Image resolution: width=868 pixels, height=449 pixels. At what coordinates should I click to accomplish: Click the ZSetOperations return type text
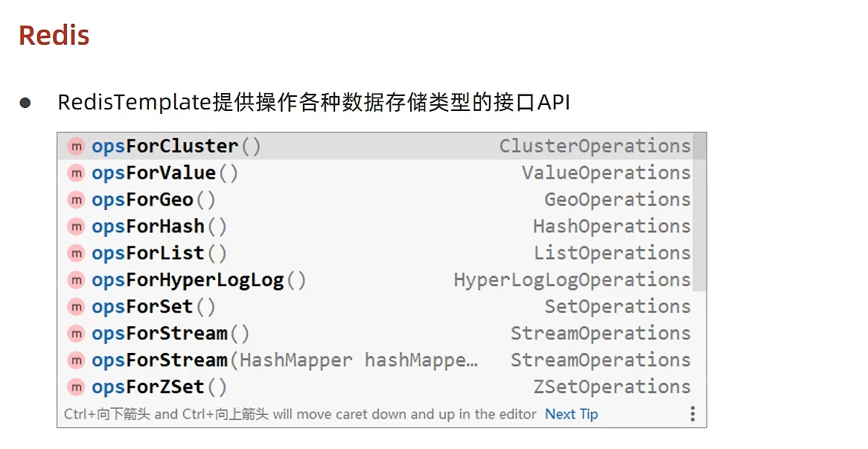(612, 387)
